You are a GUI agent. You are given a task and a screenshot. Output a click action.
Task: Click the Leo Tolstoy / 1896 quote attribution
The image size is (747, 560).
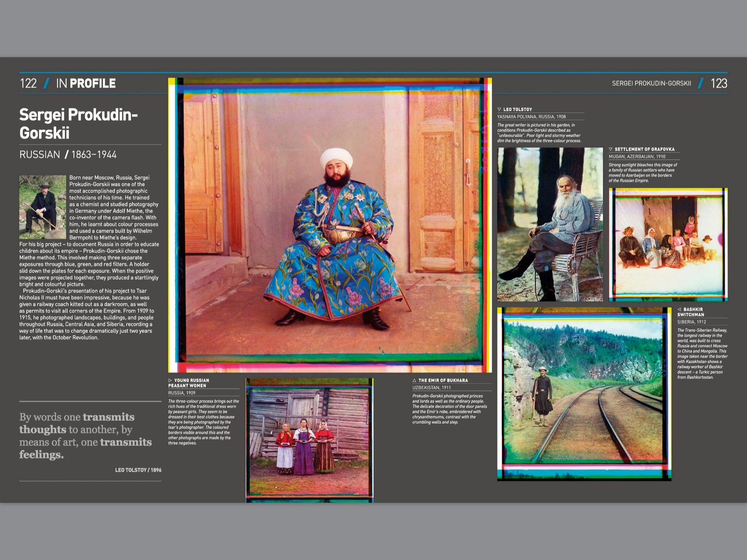point(138,470)
